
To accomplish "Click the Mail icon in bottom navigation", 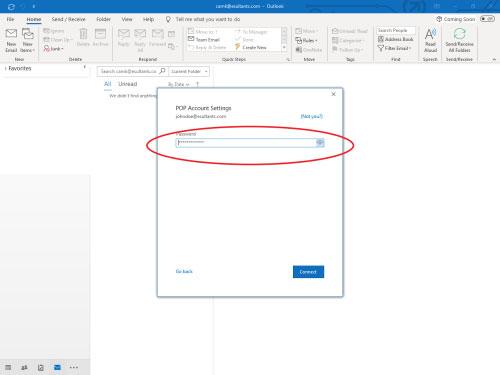I will coord(57,367).
